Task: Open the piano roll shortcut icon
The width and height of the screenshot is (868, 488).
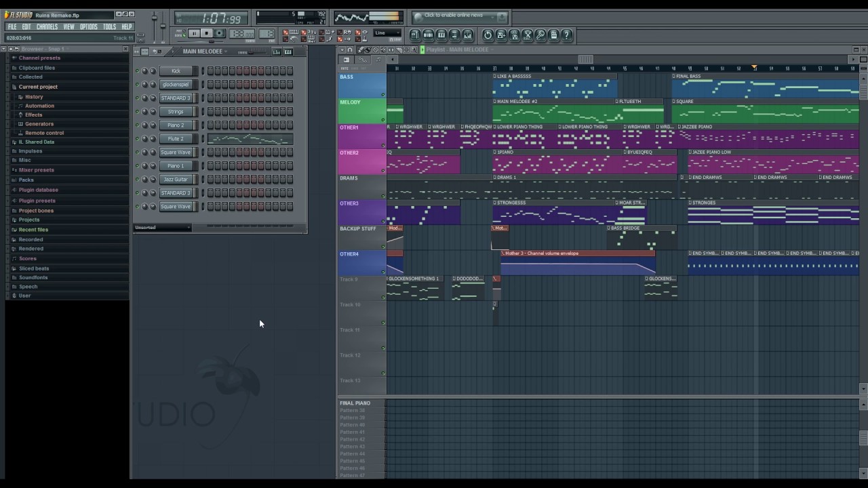Action: pos(441,35)
